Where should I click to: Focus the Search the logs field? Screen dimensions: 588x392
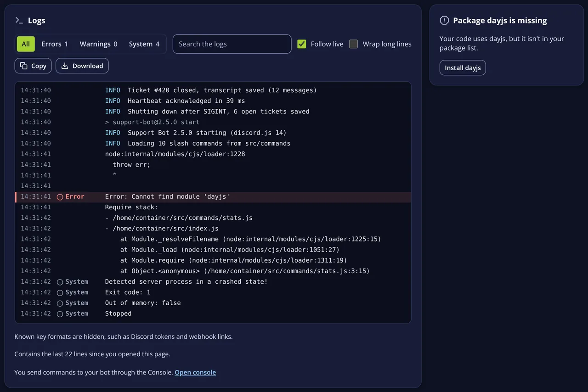(232, 44)
